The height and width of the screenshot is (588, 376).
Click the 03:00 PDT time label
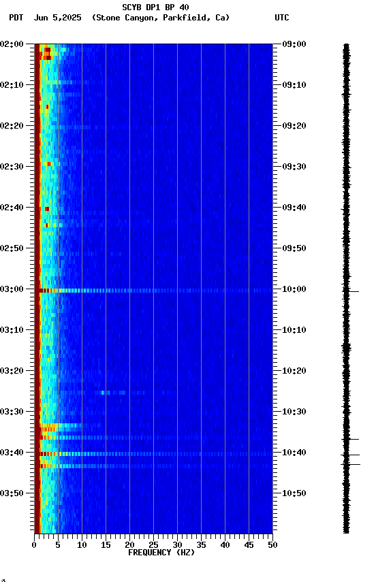coord(12,289)
